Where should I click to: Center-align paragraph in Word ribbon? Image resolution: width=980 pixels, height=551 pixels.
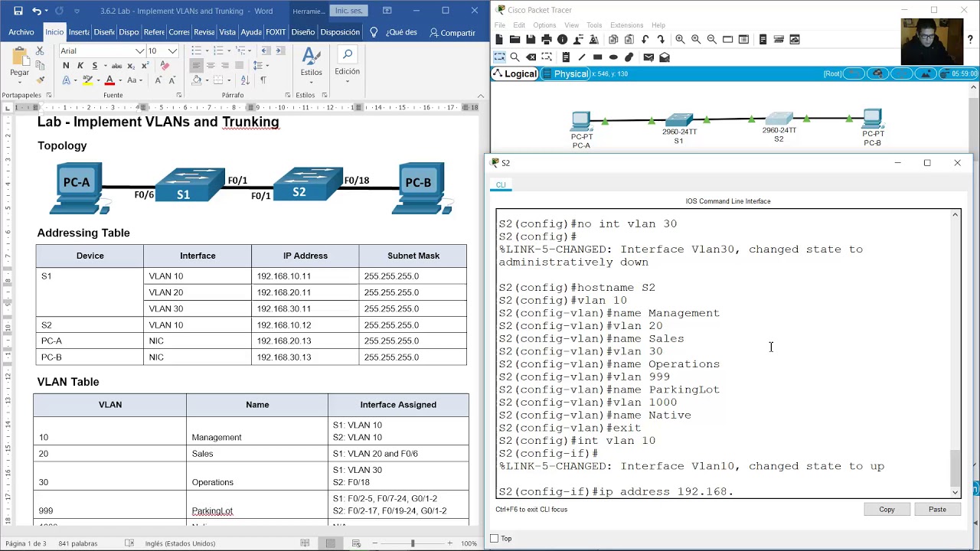[x=211, y=66]
